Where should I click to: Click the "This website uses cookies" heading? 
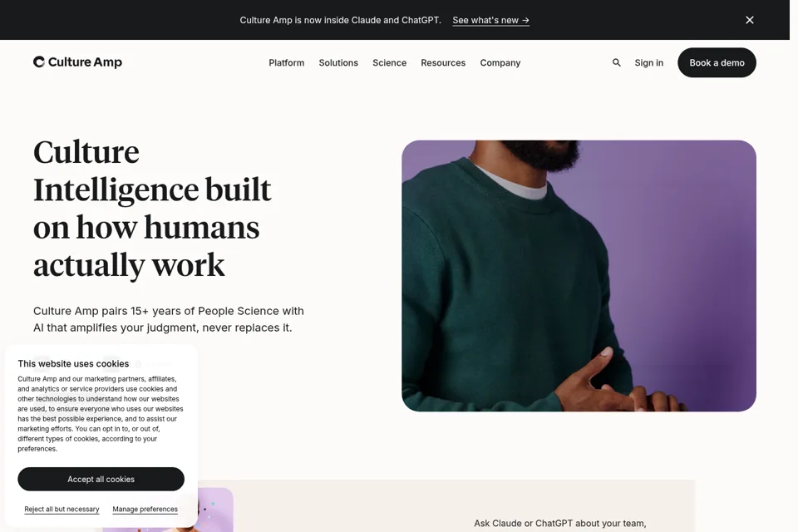(73, 363)
